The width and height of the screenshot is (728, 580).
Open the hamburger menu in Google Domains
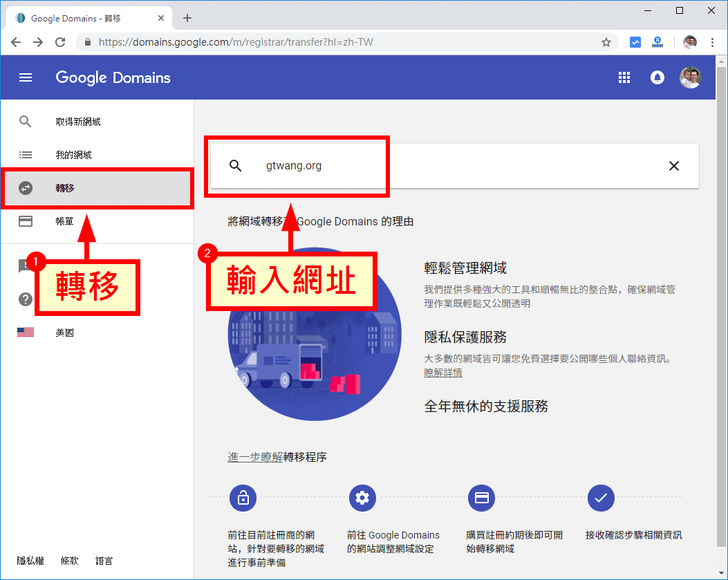point(26,77)
